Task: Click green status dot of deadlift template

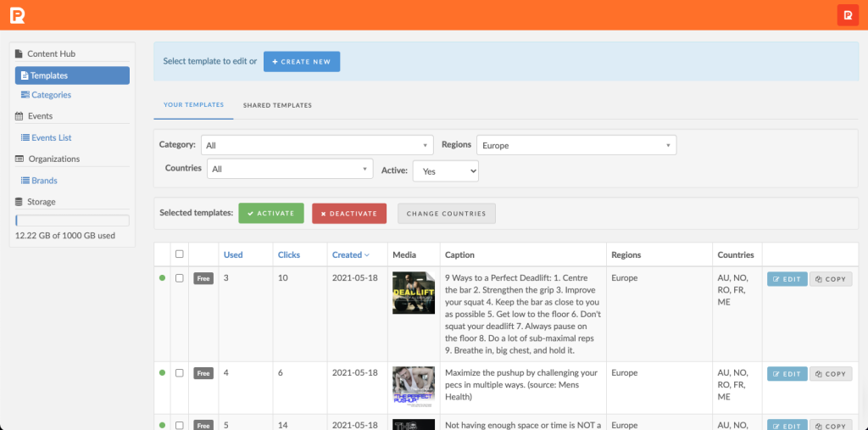Action: [x=162, y=278]
